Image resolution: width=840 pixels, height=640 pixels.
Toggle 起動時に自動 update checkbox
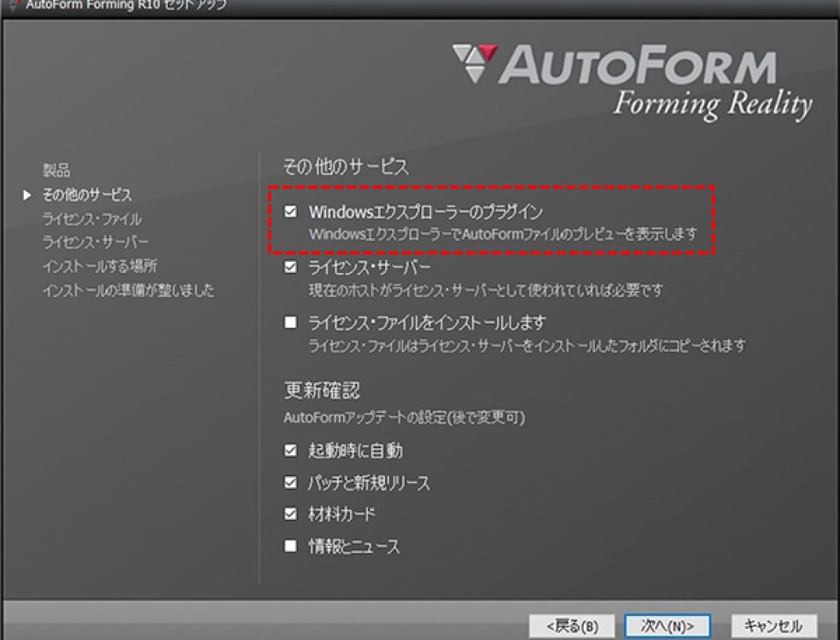290,451
